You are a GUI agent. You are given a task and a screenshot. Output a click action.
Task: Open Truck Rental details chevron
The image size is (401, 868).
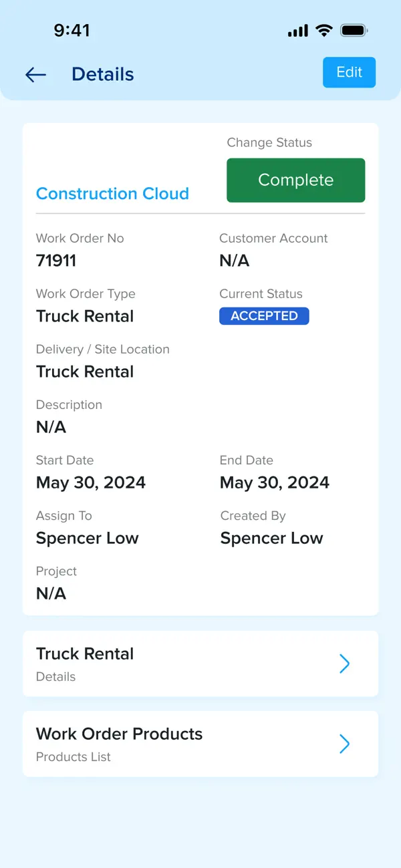click(x=345, y=664)
